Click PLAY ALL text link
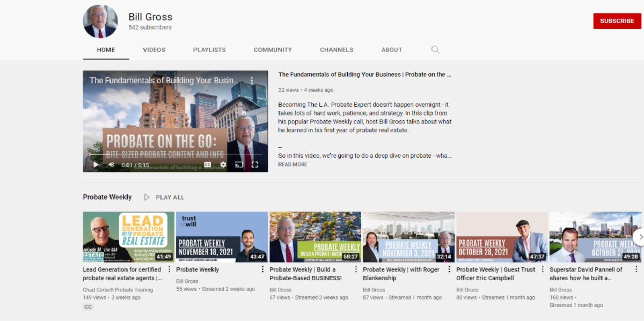This screenshot has height=321, width=644. point(170,197)
